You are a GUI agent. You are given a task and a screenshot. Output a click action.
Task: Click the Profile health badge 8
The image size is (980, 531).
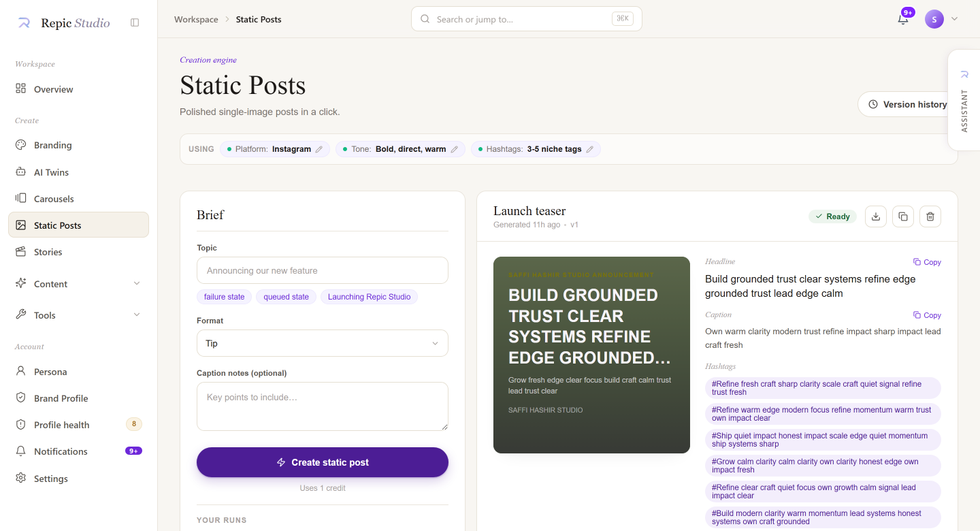[x=134, y=424]
